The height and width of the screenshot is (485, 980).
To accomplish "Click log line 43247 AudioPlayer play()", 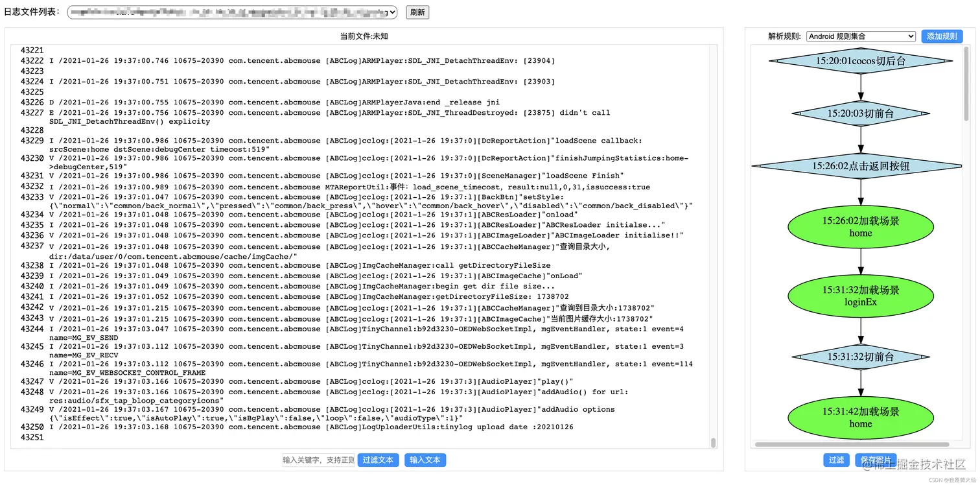I will pyautogui.click(x=312, y=381).
